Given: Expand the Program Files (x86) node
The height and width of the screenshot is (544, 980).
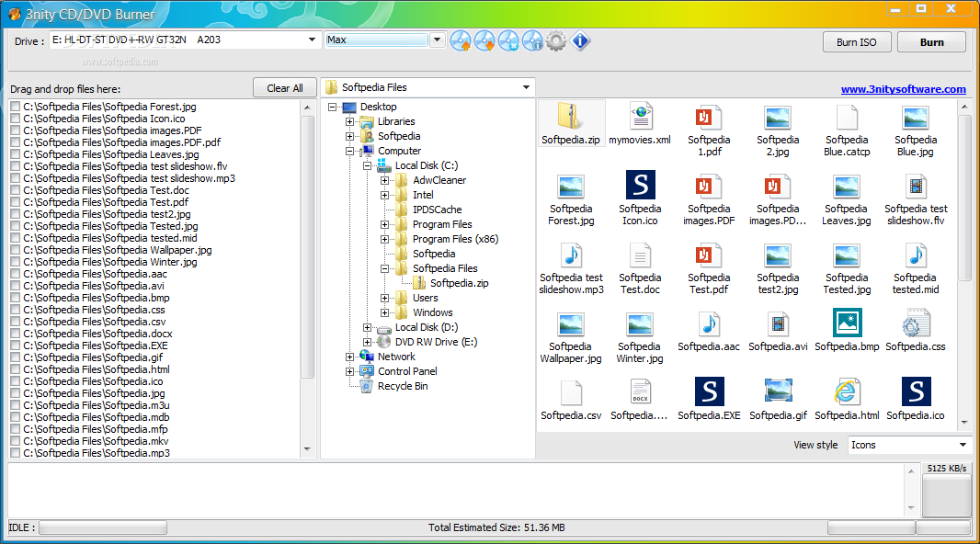Looking at the screenshot, I should (x=385, y=239).
